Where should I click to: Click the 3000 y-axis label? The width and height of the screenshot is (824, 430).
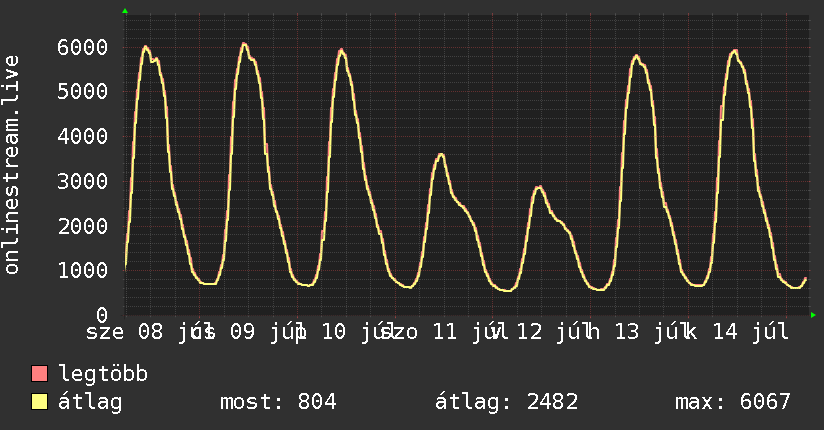tap(83, 181)
